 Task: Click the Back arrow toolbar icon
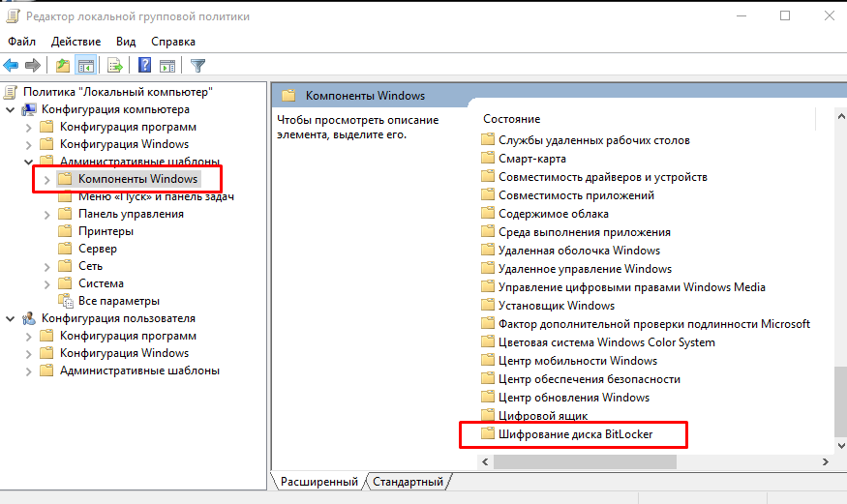(x=12, y=66)
